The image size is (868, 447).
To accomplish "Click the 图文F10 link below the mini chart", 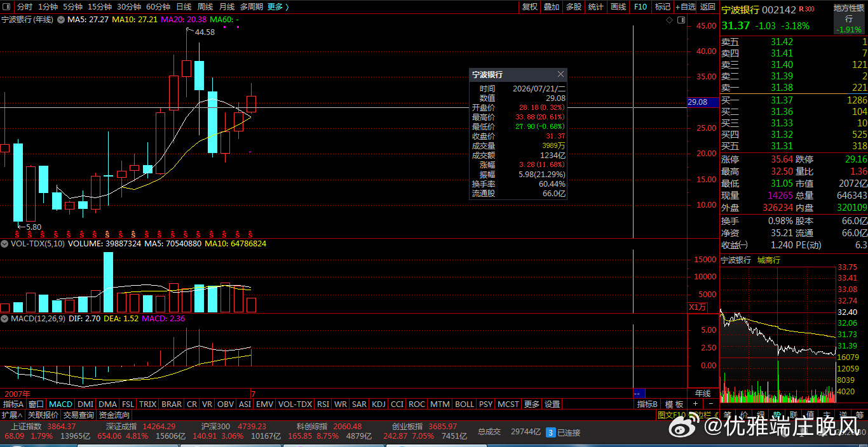I will (672, 415).
